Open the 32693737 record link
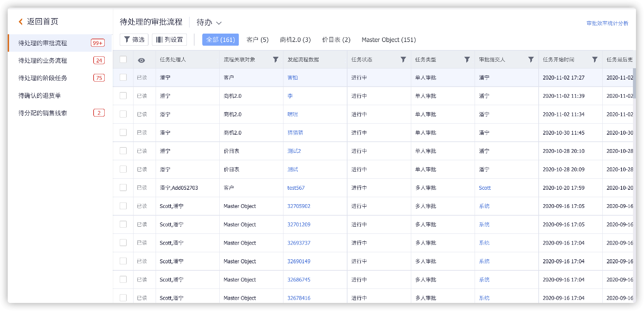This screenshot has width=644, height=311. 299,243
